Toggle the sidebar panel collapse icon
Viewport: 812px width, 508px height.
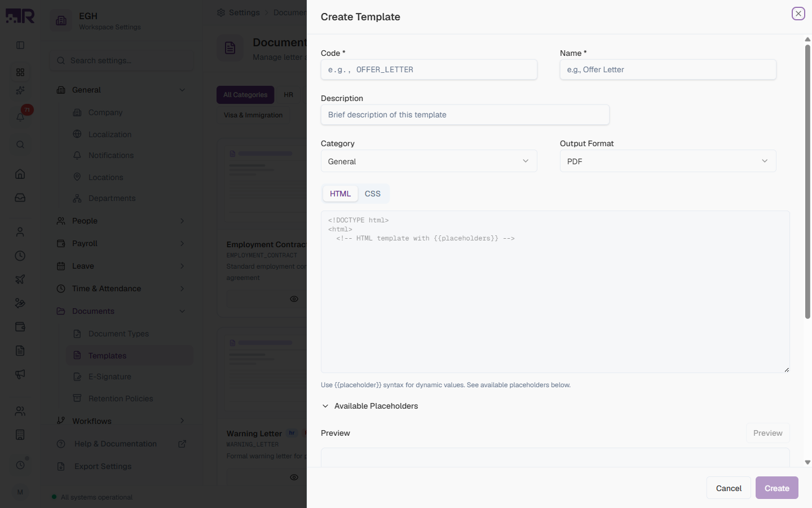pos(20,45)
